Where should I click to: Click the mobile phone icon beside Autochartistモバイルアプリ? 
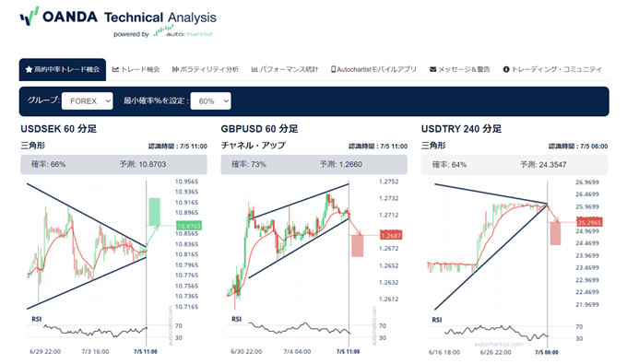tap(333, 69)
